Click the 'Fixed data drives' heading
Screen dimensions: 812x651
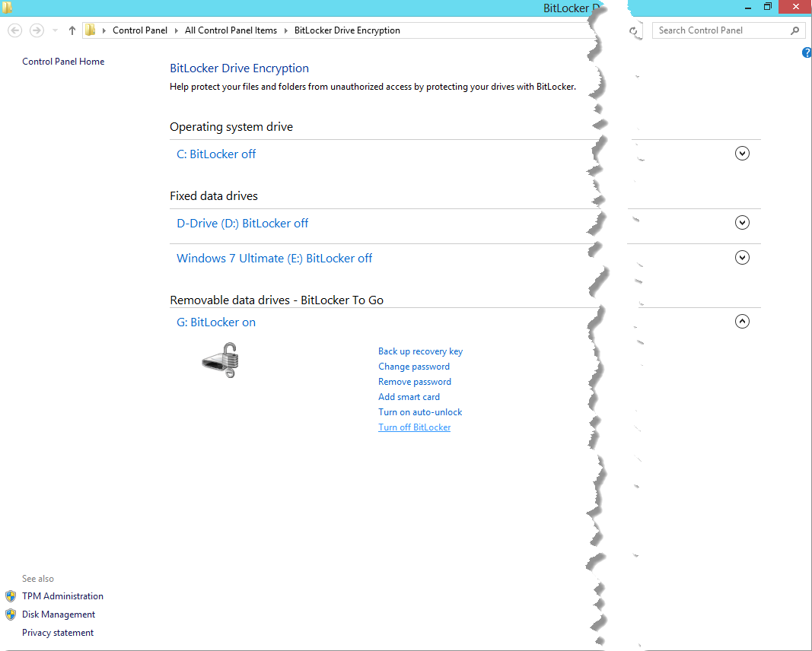(213, 196)
